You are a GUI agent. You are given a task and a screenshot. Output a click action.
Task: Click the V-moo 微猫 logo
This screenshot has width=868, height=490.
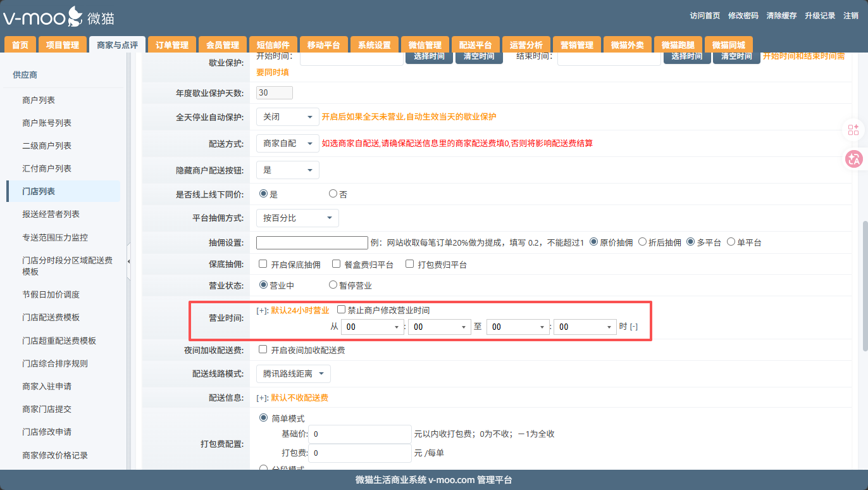point(58,16)
